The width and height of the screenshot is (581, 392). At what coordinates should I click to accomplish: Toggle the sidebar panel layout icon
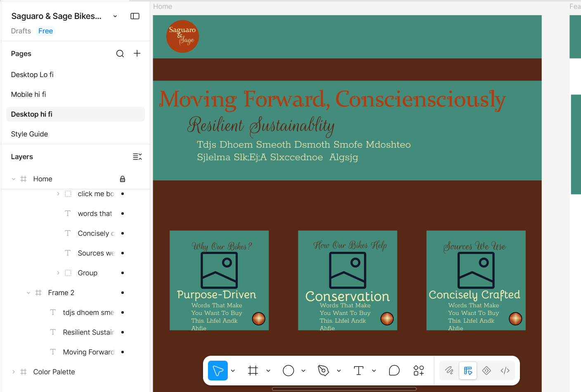(135, 16)
